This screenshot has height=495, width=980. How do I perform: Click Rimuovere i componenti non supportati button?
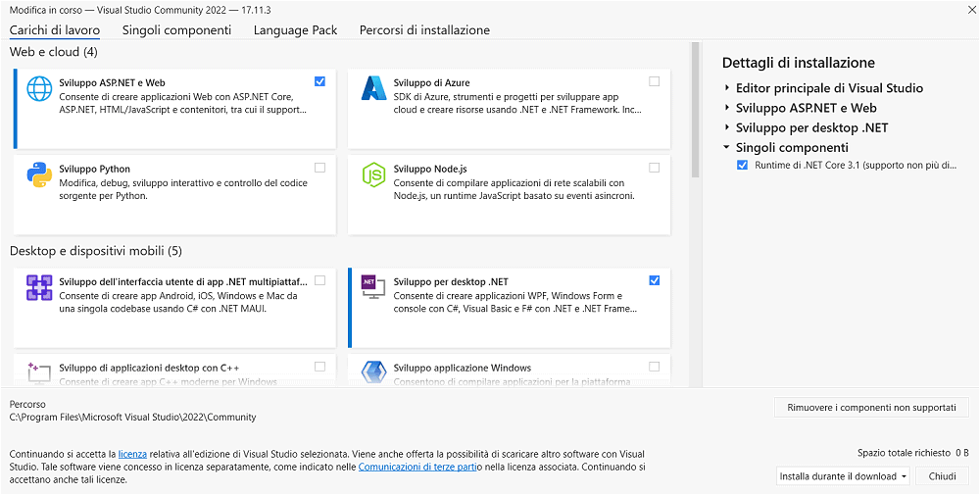click(871, 408)
